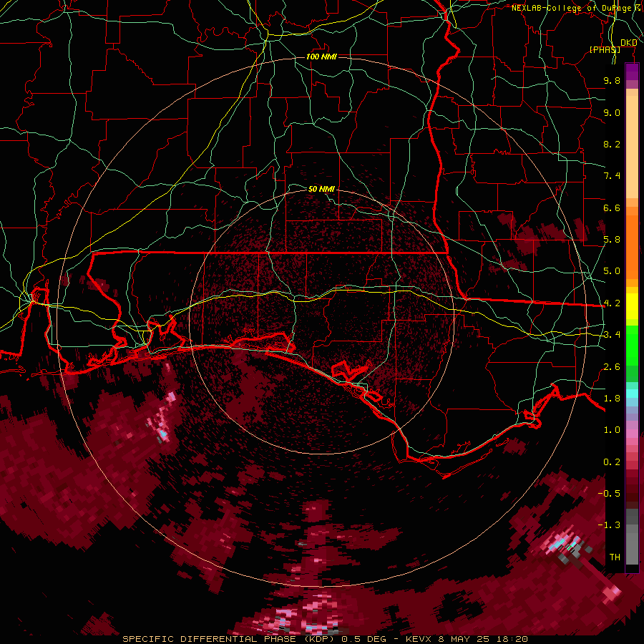Click the "-1.3" color scale value
Viewport: 644px width, 644px height.
tap(609, 525)
